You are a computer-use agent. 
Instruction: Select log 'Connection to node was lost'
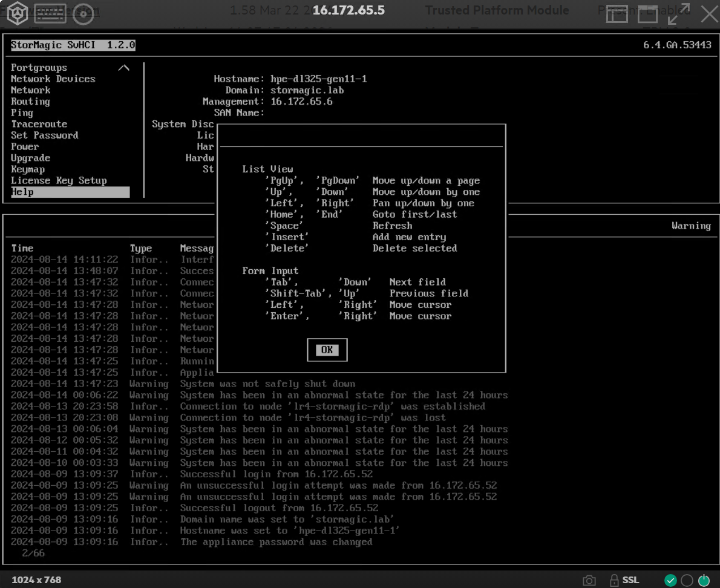coord(260,417)
